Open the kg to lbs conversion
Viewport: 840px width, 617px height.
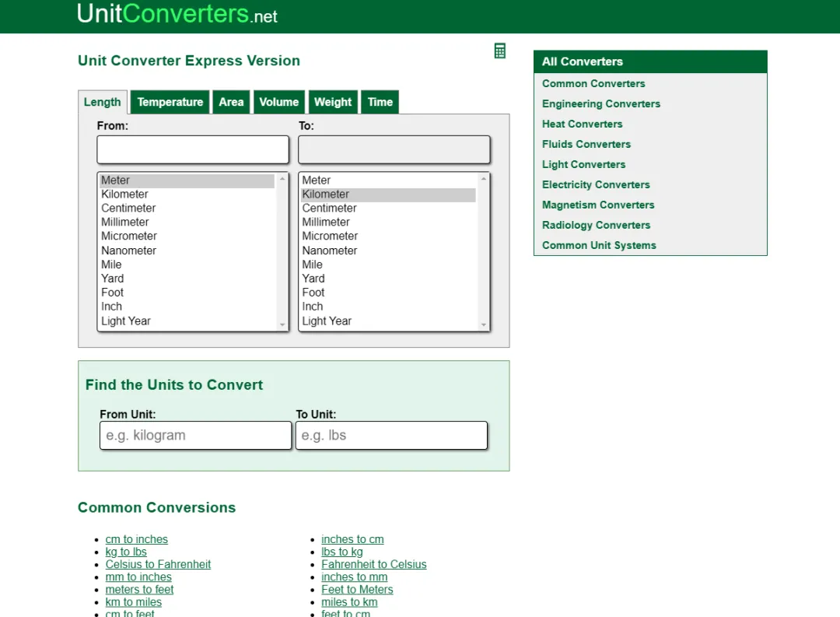(x=126, y=552)
